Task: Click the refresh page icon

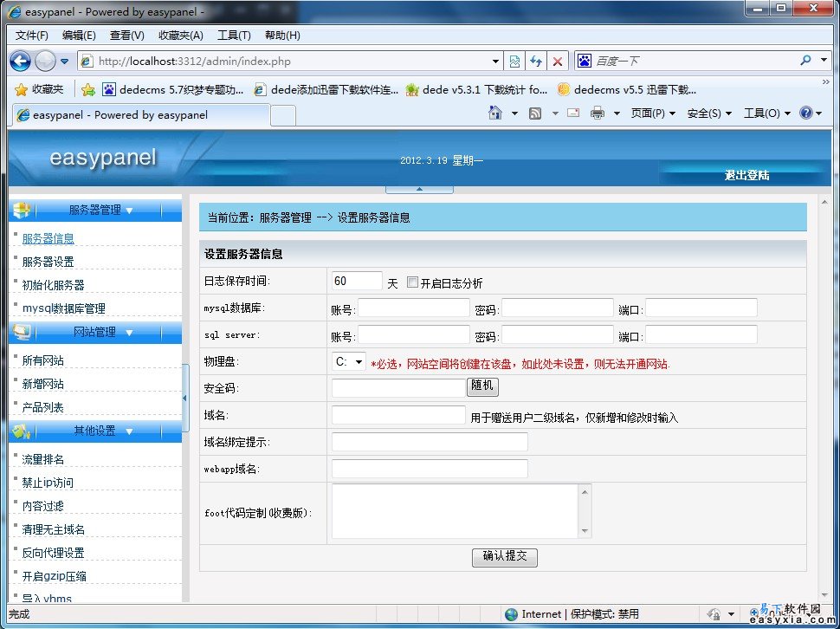Action: point(536,61)
